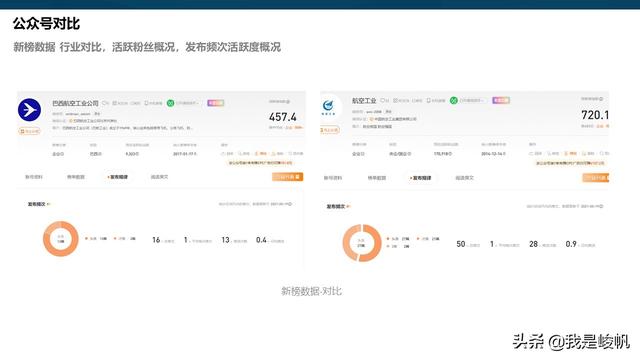Click 发布频次 heading in 巴西航空工业公司 panel
Screen dimensions: 640x360
[36, 204]
